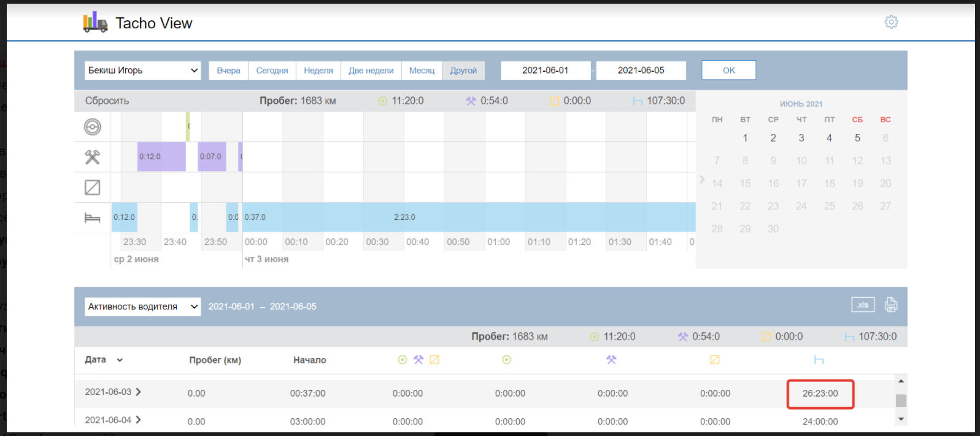This screenshot has height=436, width=980.
Task: Print the report using the printer icon
Action: 890,305
